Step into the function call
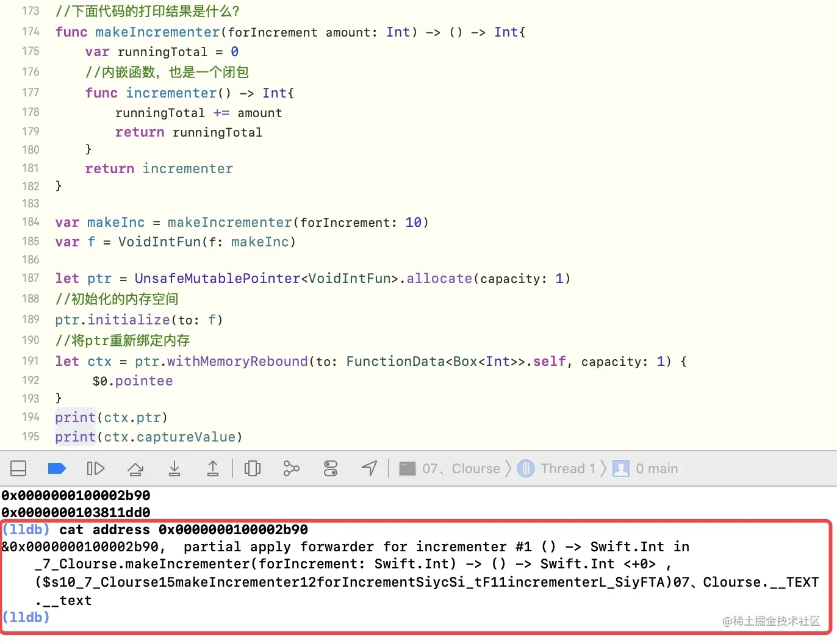The width and height of the screenshot is (837, 644). click(x=174, y=468)
